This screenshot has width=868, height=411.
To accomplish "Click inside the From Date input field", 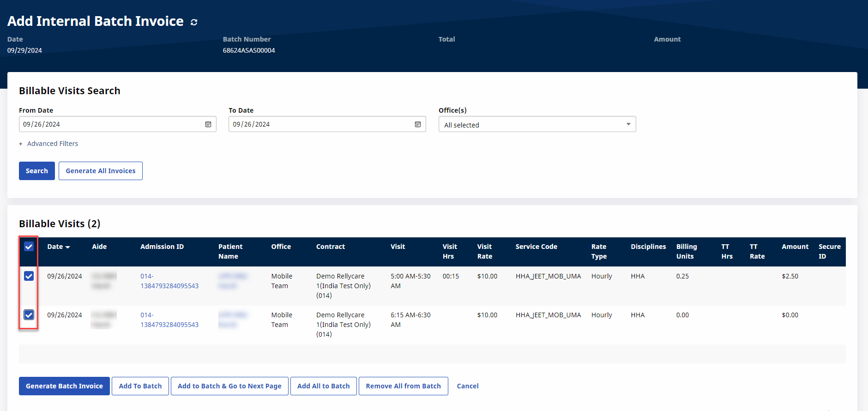I will click(111, 124).
